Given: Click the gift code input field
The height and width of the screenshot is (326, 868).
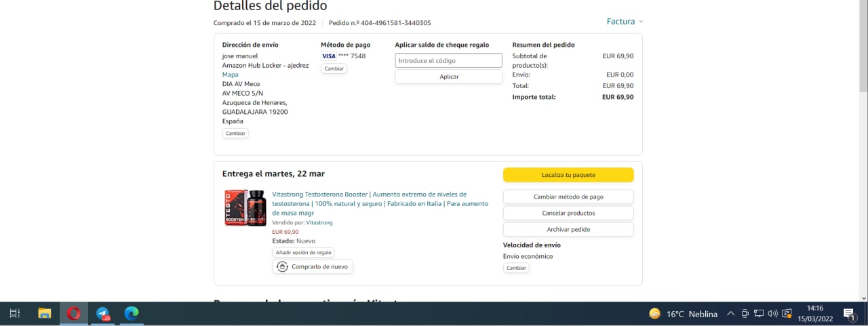Looking at the screenshot, I should click(x=448, y=60).
